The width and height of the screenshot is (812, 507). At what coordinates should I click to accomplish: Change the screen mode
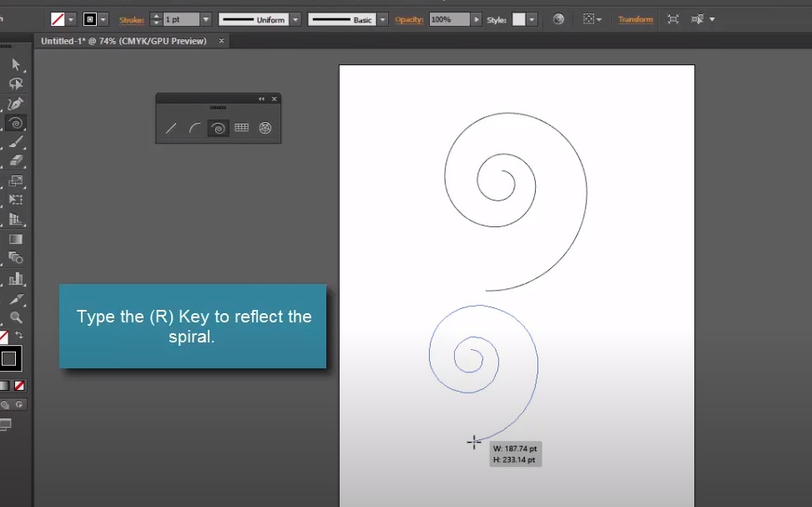coord(5,424)
